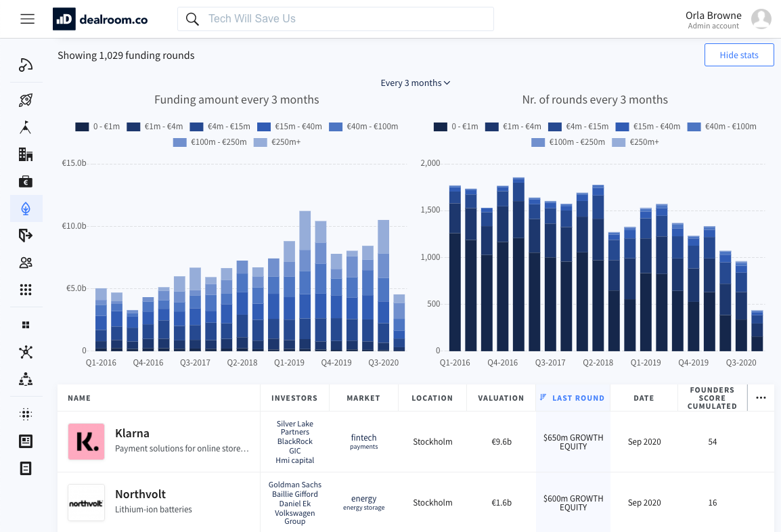Image resolution: width=781 pixels, height=532 pixels.
Task: Toggle €4m - €15m series in Funding amount legend
Action: pos(220,127)
